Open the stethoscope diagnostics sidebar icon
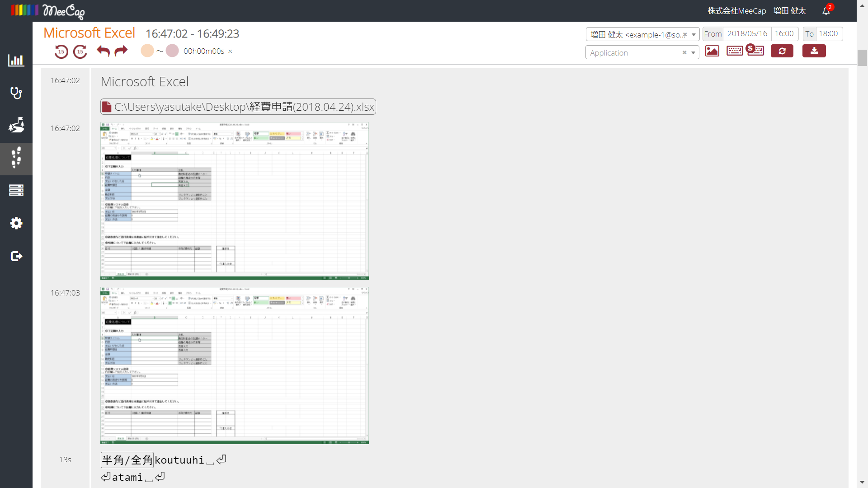Viewport: 868px width, 488px height. (16, 93)
